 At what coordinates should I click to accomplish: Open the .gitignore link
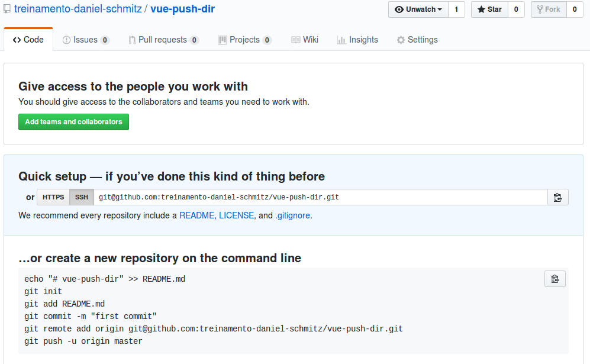[x=293, y=215]
